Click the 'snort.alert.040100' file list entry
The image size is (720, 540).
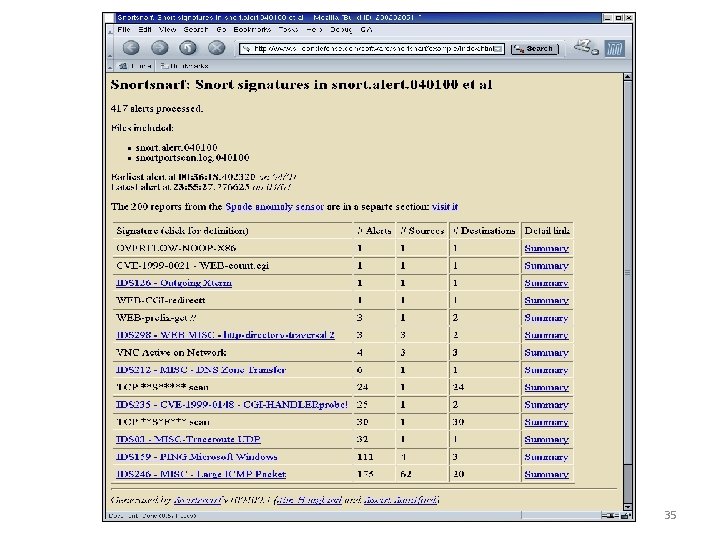click(176, 147)
